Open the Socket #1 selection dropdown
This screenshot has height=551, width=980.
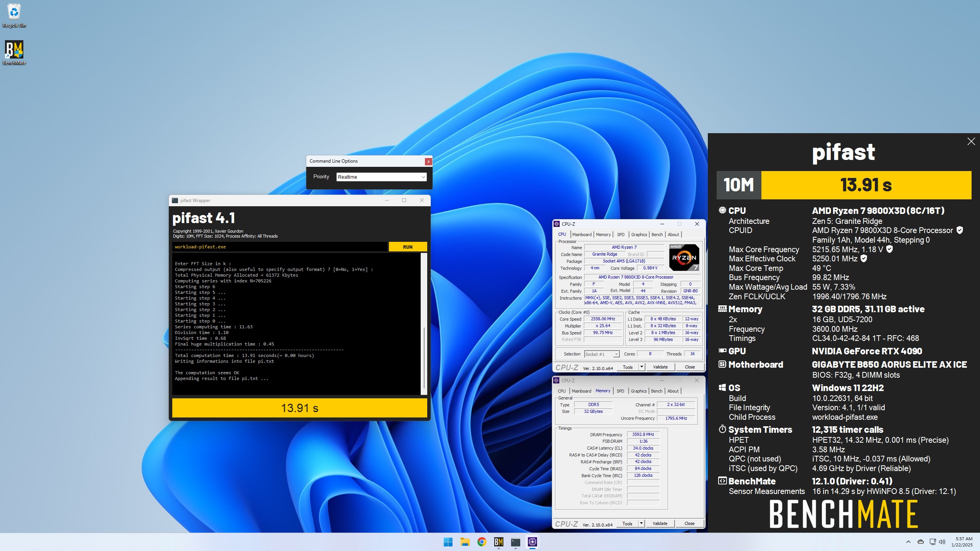tap(602, 354)
